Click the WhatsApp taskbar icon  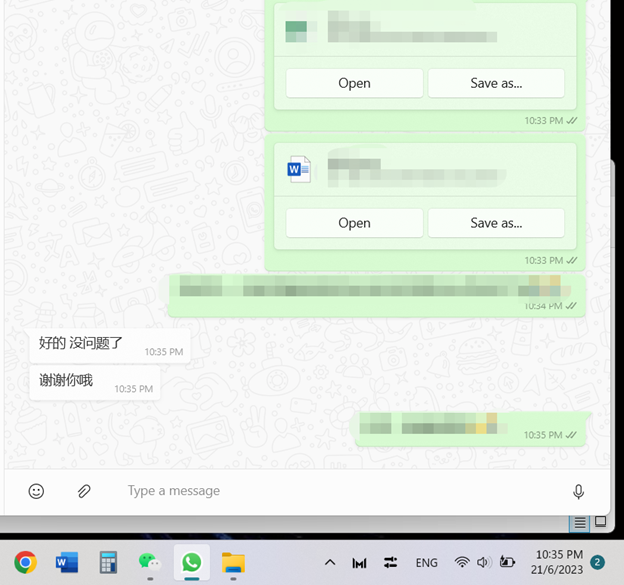coord(191,562)
